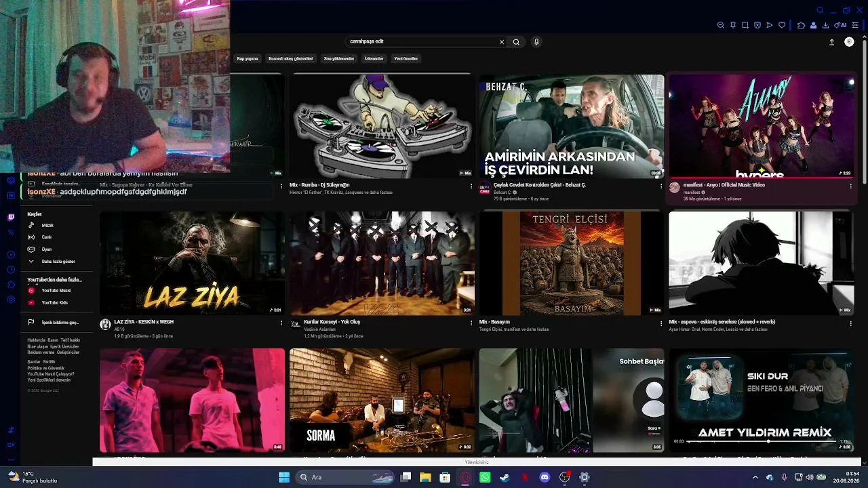Viewport: 868px width, 488px height.
Task: Open the LAZ ZİYA video thumbnail
Action: coord(192,263)
